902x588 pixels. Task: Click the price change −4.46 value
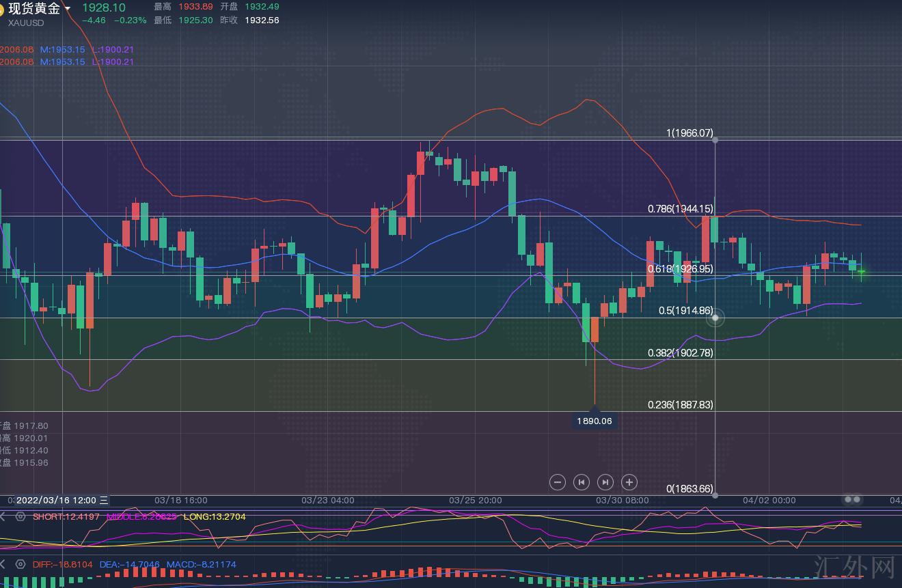point(94,20)
